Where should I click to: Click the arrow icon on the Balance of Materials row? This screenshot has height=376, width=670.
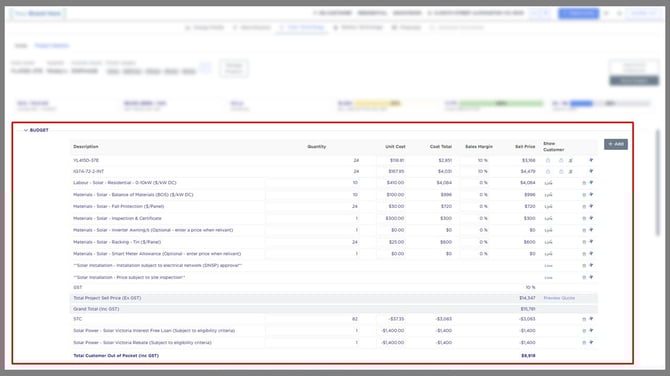[x=591, y=194]
